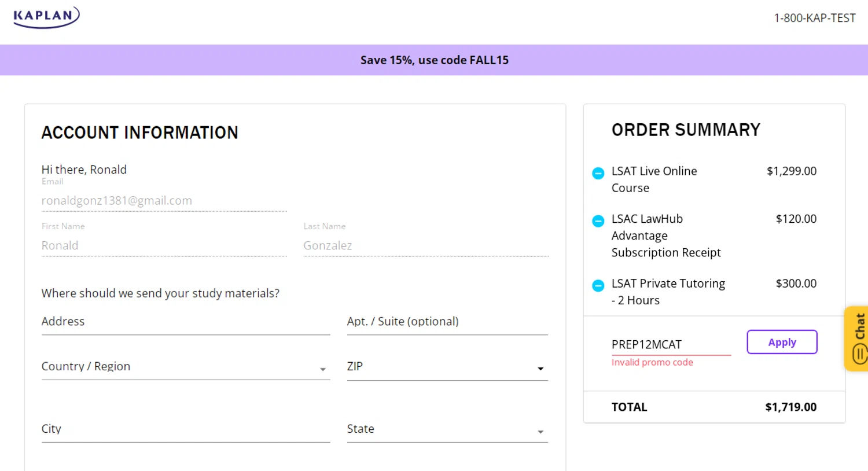Click the Kaplan logo
Screen dimensions: 868x471
point(46,17)
